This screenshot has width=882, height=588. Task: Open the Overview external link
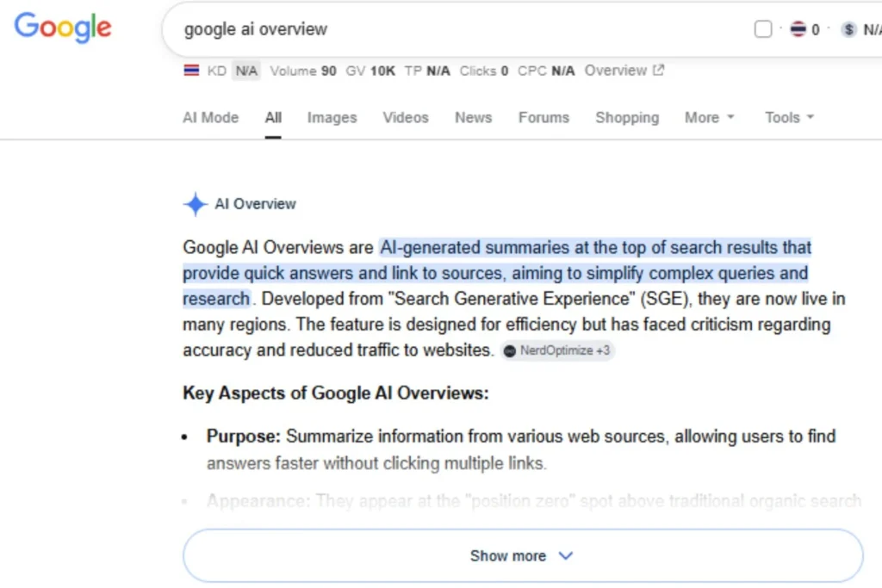(624, 71)
